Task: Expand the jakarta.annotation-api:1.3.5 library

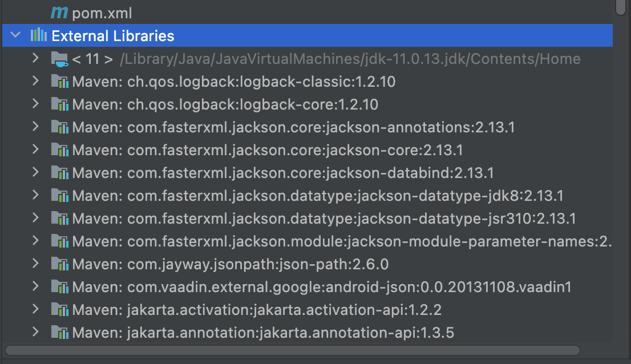Action: pos(35,332)
